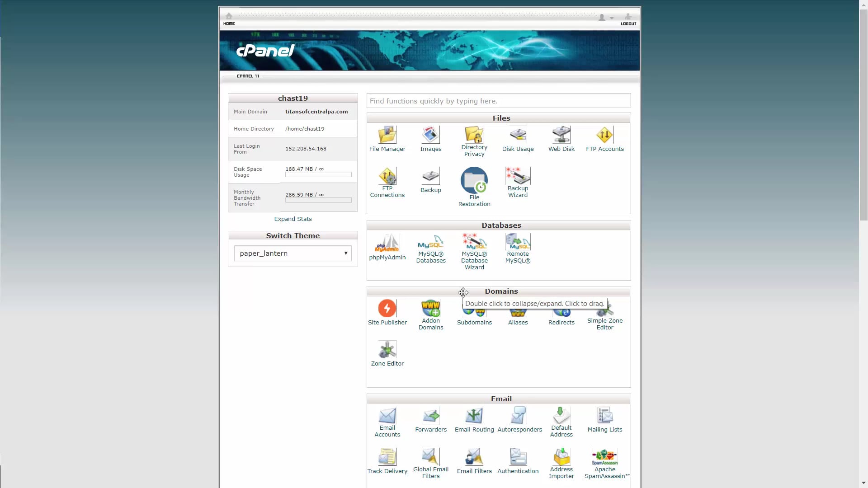
Task: Open Remote MySQL
Action: (x=518, y=249)
